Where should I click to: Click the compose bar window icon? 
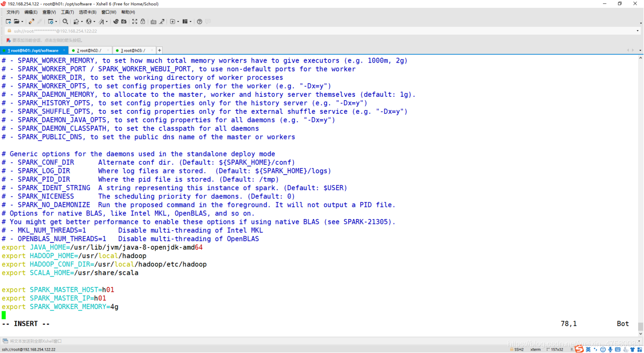(5, 341)
